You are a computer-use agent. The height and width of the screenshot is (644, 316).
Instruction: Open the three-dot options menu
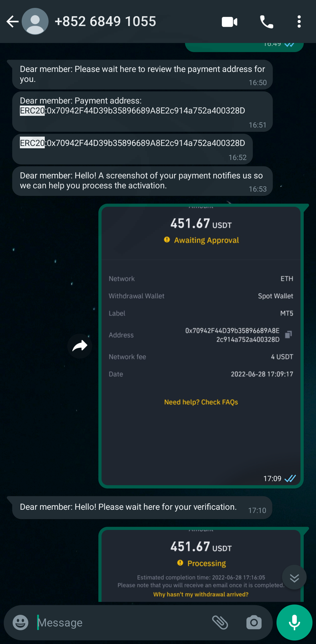click(x=299, y=22)
